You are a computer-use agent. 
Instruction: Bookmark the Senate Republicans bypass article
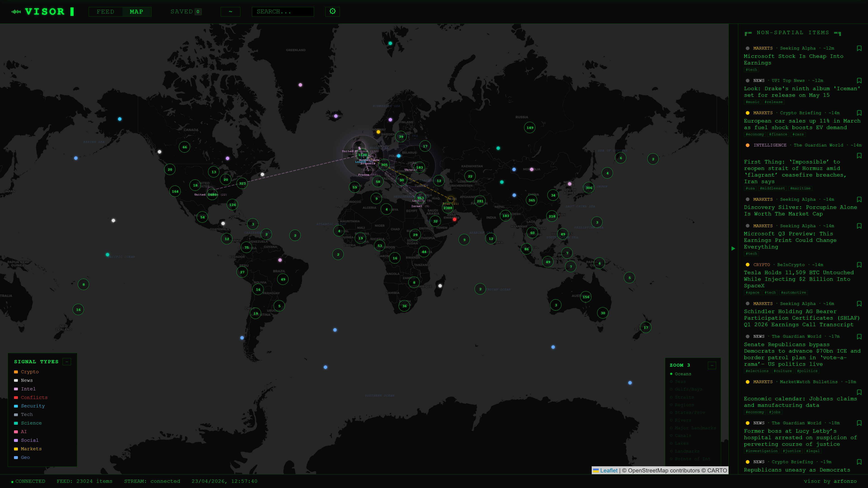[x=859, y=337]
